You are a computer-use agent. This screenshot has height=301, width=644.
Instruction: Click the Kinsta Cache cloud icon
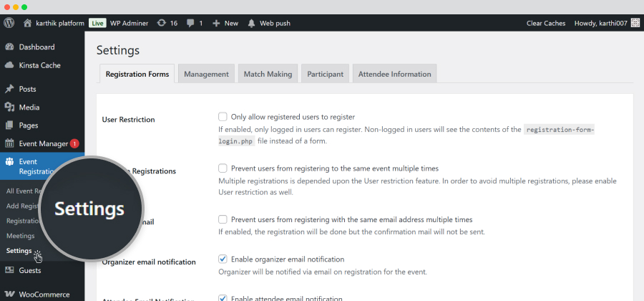9,65
